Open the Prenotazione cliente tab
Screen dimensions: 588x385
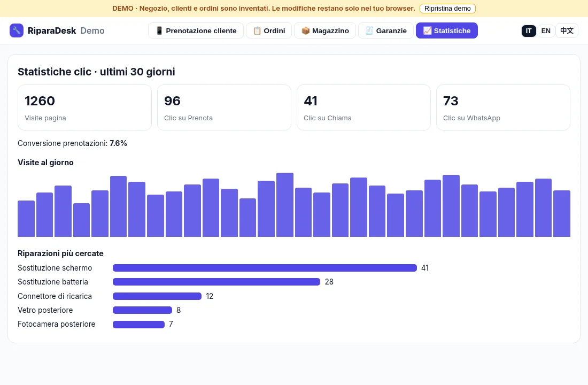pyautogui.click(x=196, y=30)
